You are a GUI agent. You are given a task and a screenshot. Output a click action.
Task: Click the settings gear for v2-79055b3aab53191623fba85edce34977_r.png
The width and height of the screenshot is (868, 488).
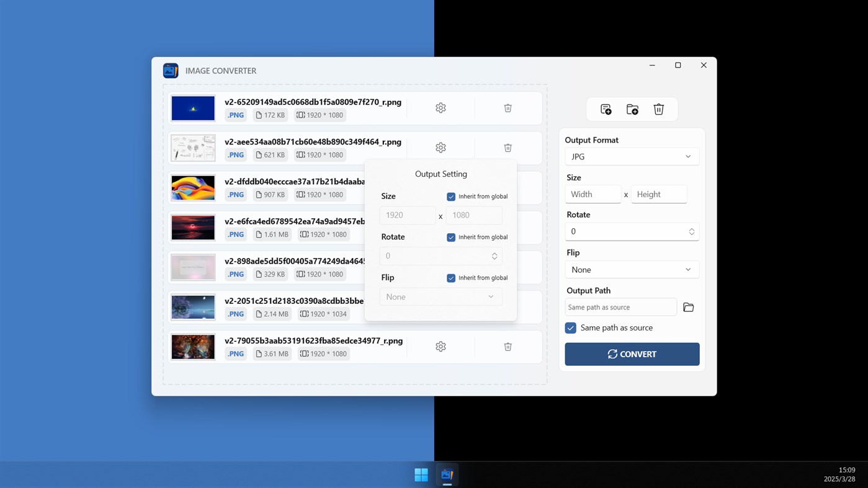pos(441,346)
